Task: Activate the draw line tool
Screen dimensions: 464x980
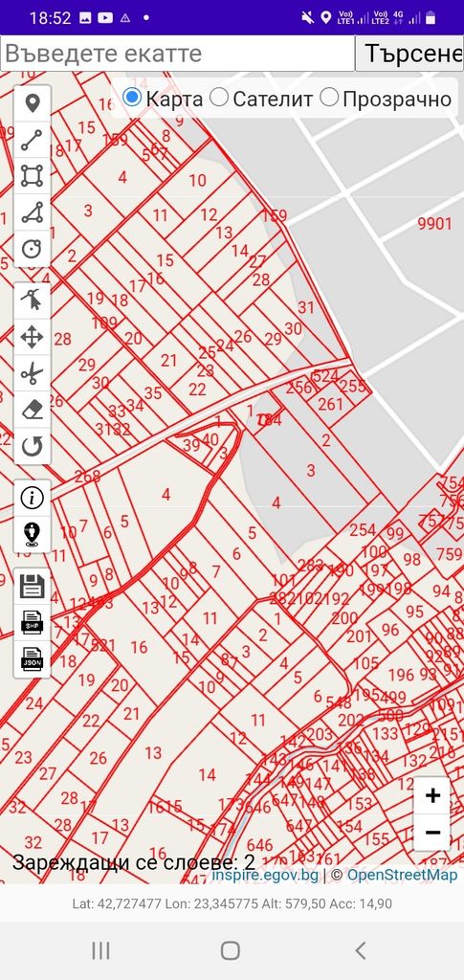Action: pyautogui.click(x=32, y=140)
